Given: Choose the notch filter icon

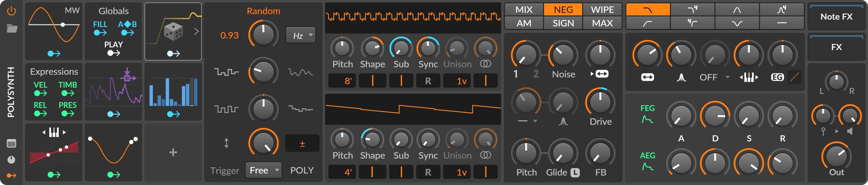Looking at the screenshot, I should [737, 23].
